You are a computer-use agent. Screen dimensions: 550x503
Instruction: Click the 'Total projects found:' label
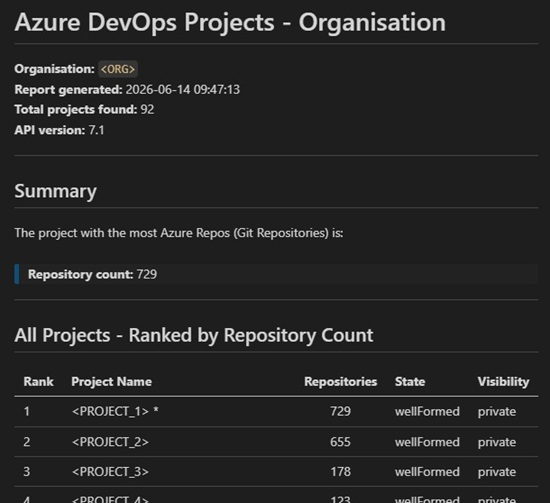pyautogui.click(x=75, y=109)
